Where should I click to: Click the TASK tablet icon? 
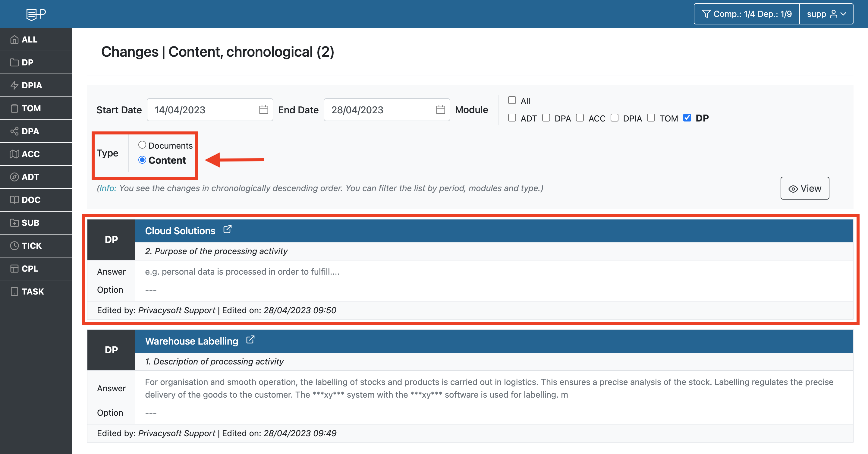click(14, 292)
